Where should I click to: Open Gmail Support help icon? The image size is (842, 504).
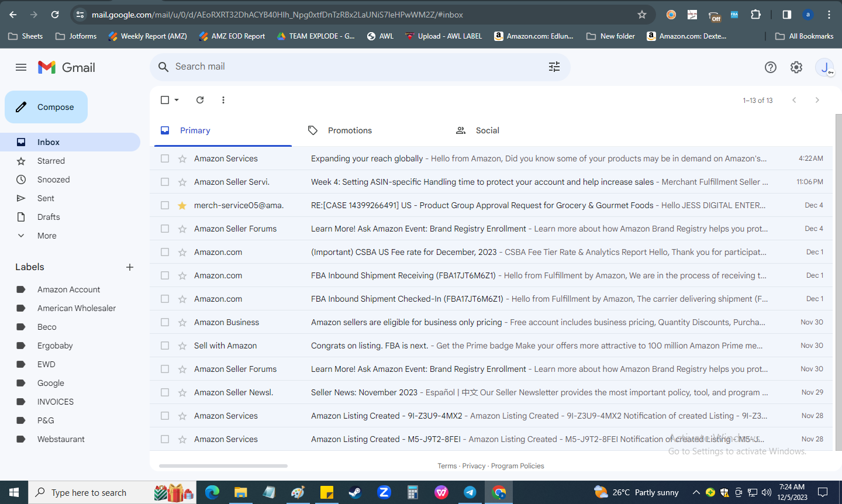coord(771,67)
